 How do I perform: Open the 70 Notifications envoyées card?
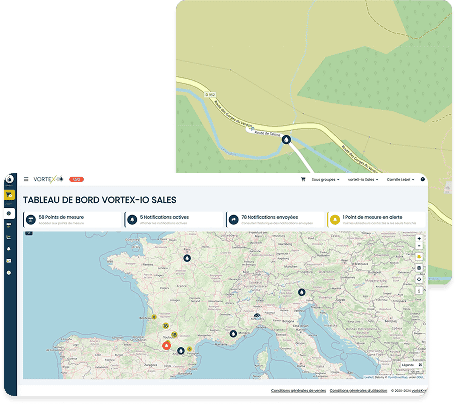(275, 220)
